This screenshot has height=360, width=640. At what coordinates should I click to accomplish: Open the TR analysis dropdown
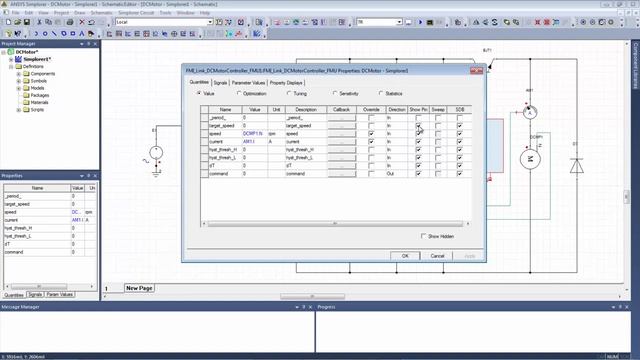click(x=399, y=22)
